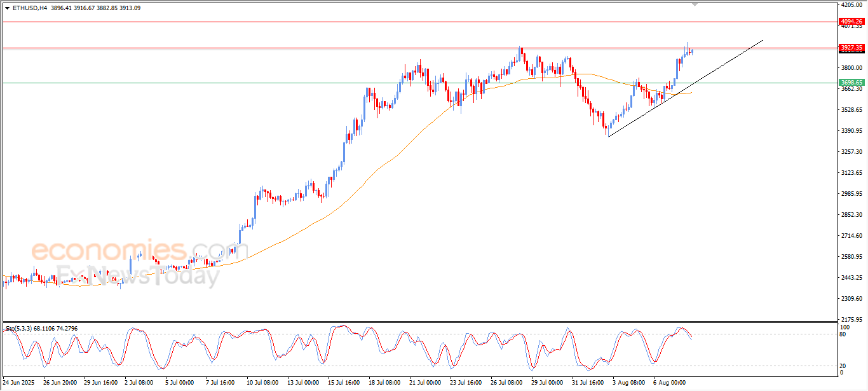This screenshot has height=391, width=868.
Task: Click the 29 Jul 00:00 time label
Action: (x=547, y=383)
